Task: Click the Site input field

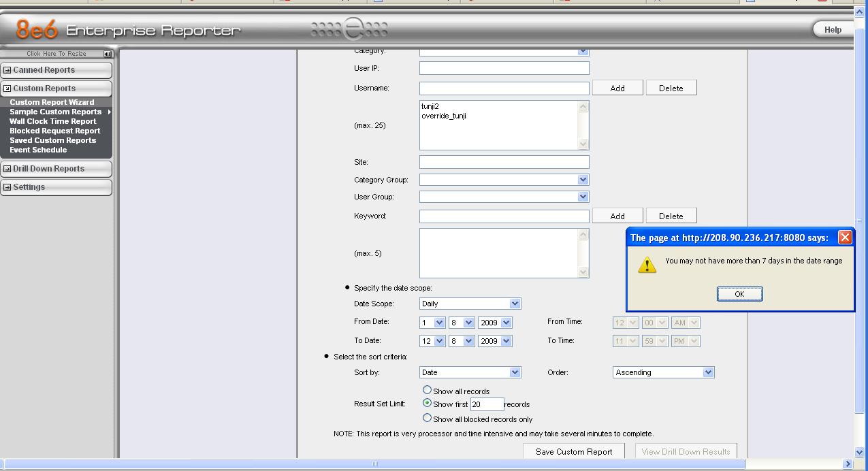Action: 504,162
